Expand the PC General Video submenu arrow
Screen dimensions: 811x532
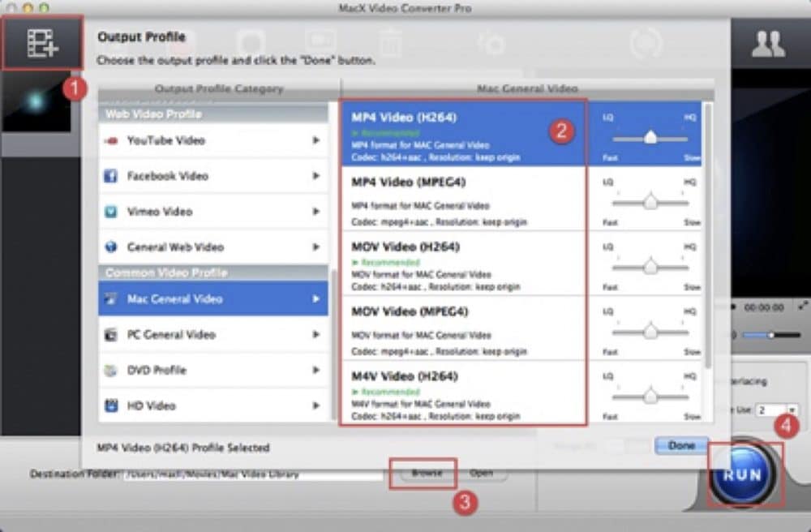315,334
